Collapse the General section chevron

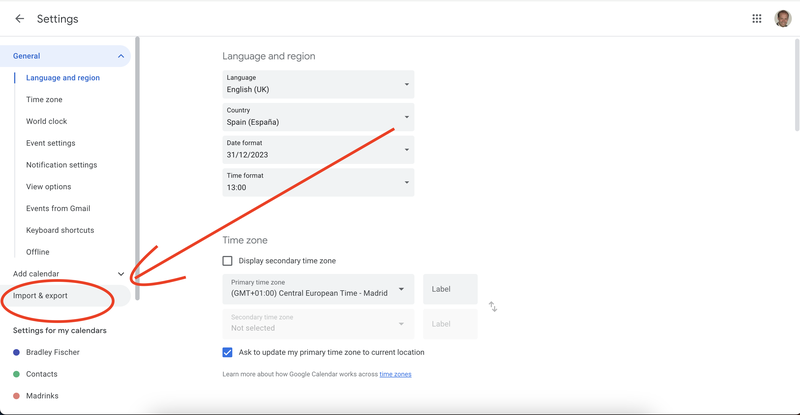(x=121, y=56)
